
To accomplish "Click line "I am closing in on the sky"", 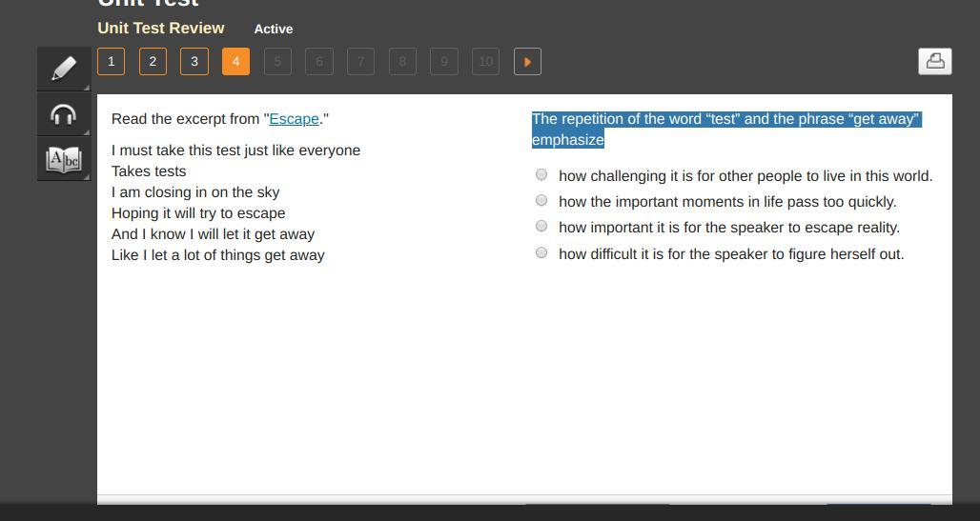I will click(195, 192).
